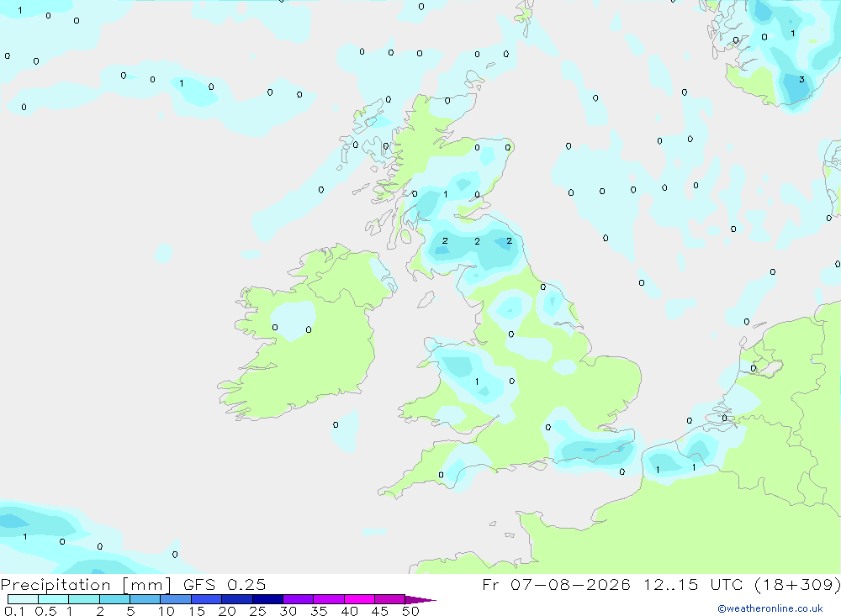Click the 'Precipitation [mm]' title text
841x616 pixels.
(86, 585)
